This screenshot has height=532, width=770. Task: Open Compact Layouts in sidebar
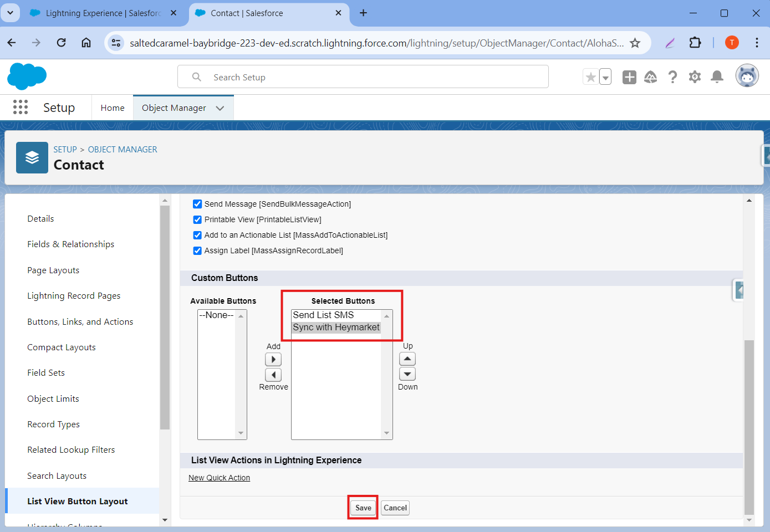click(x=61, y=347)
